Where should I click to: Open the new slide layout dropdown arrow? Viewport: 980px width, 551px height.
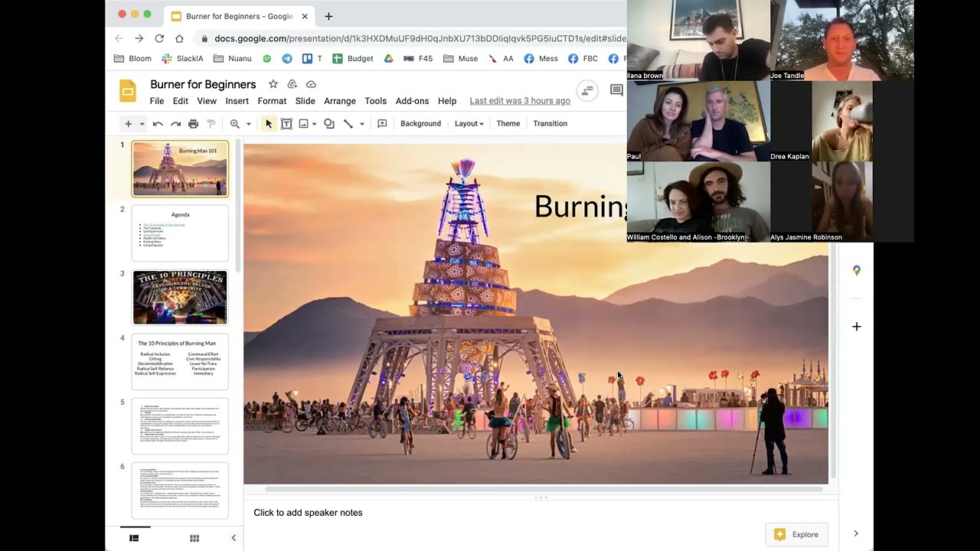tap(142, 124)
